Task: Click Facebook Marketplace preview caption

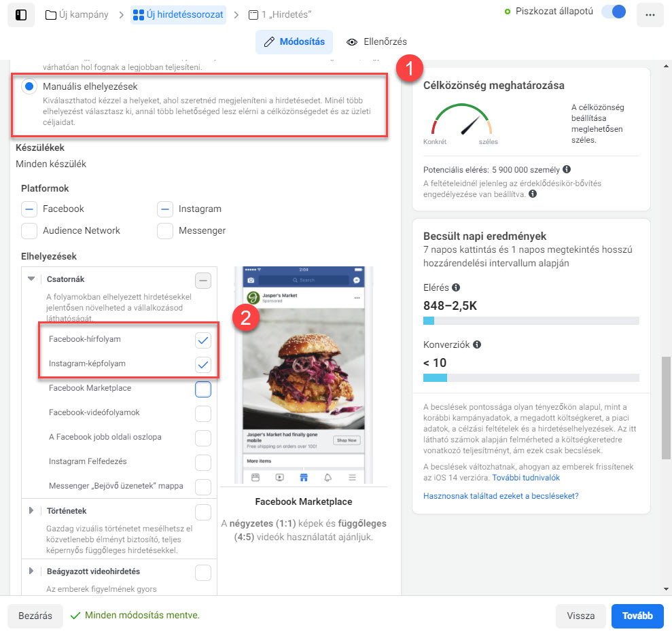Action: point(304,501)
